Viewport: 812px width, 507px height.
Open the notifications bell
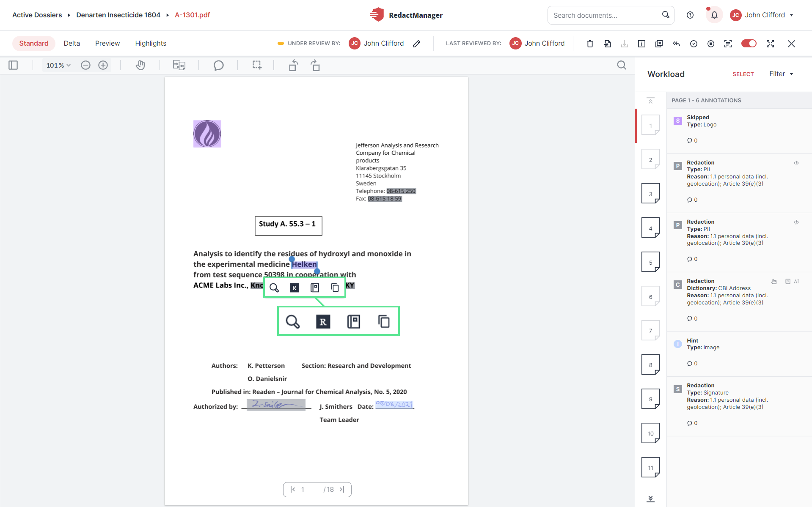tap(714, 15)
